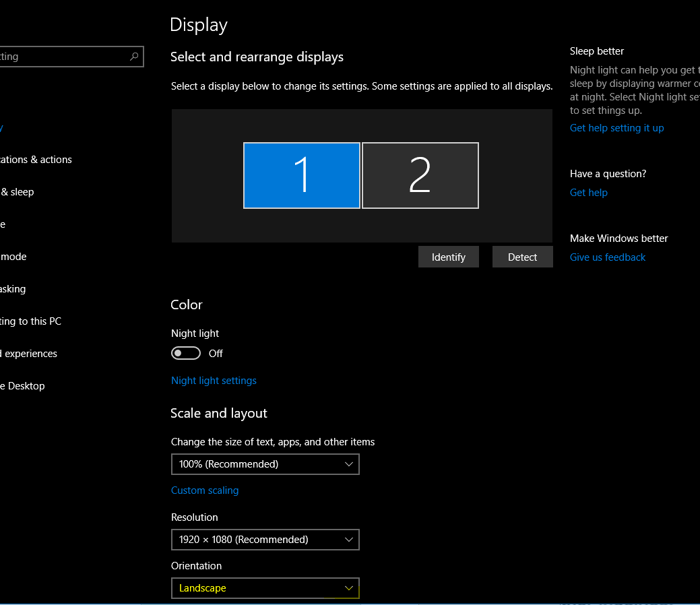Expand the 100% (Recommended) scaling dropdown
700x605 pixels.
pos(265,464)
